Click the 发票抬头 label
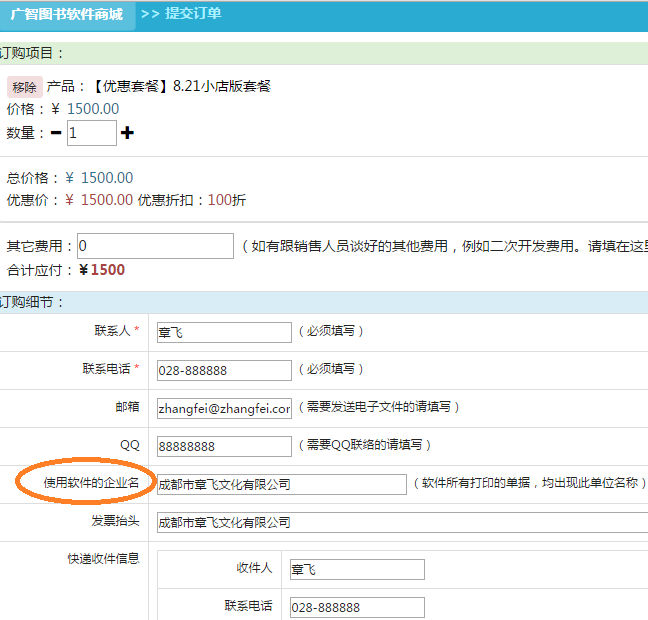648x620 pixels. click(x=115, y=520)
